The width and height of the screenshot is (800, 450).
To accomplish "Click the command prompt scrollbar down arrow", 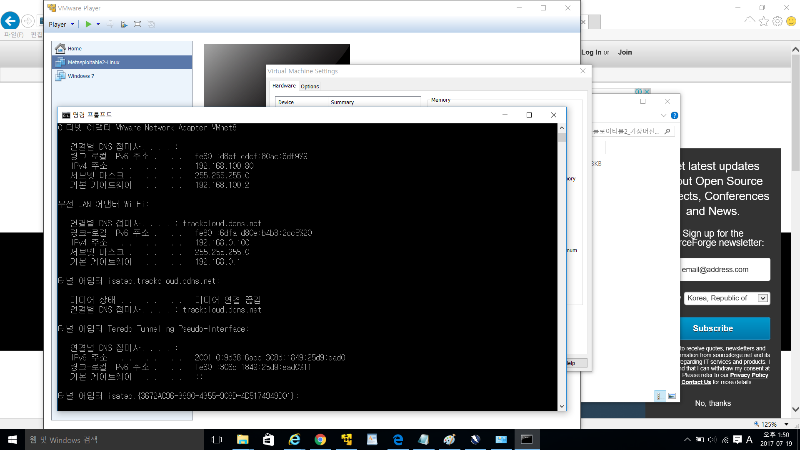I will click(562, 406).
